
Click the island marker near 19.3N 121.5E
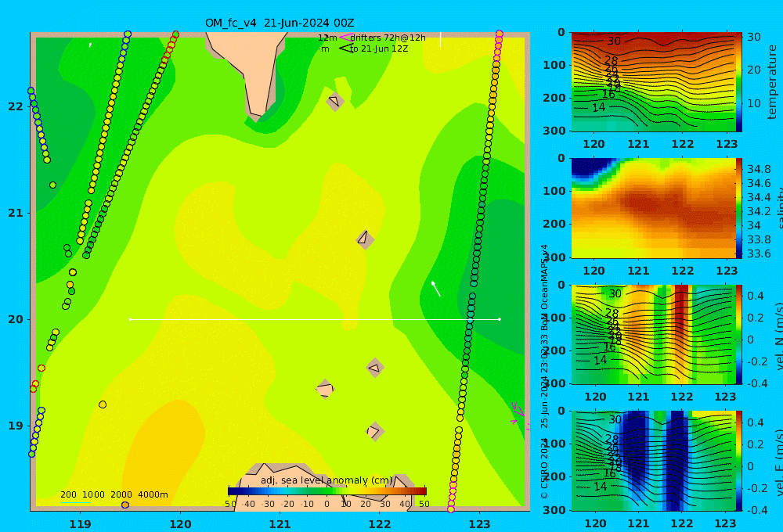point(325,389)
